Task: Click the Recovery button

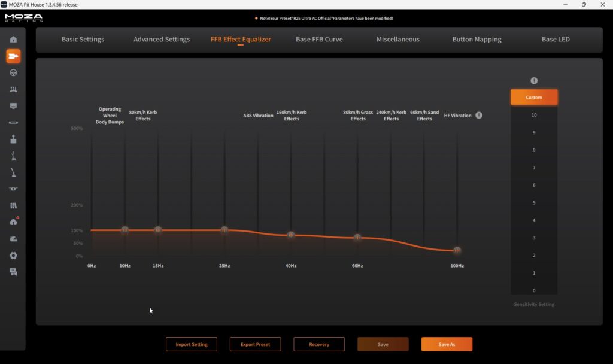Action: click(x=319, y=344)
